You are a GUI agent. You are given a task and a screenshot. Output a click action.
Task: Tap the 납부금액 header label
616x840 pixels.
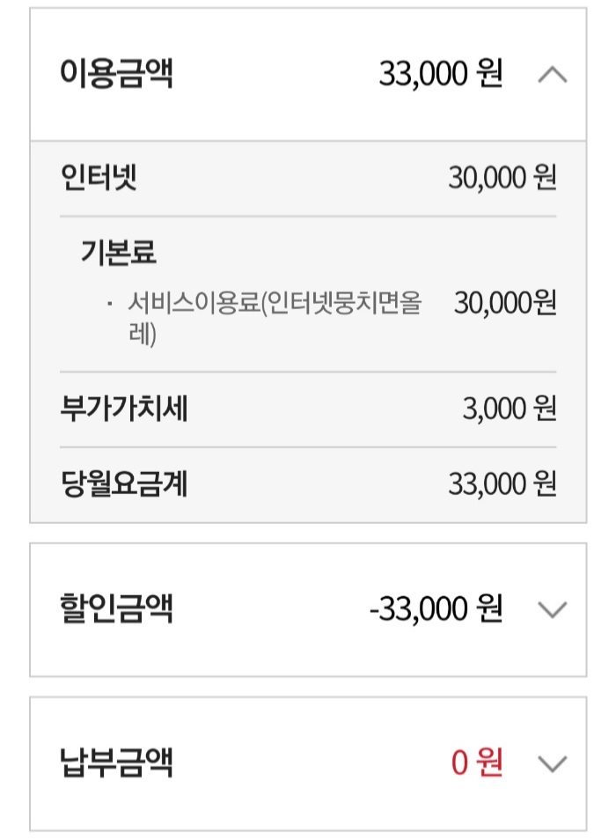(116, 763)
